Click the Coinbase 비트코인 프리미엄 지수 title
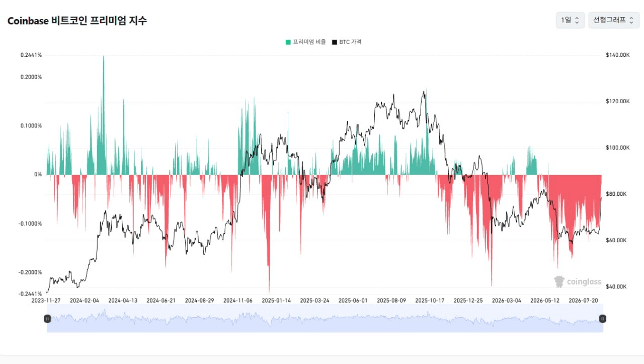This screenshot has width=644, height=364. [x=77, y=21]
